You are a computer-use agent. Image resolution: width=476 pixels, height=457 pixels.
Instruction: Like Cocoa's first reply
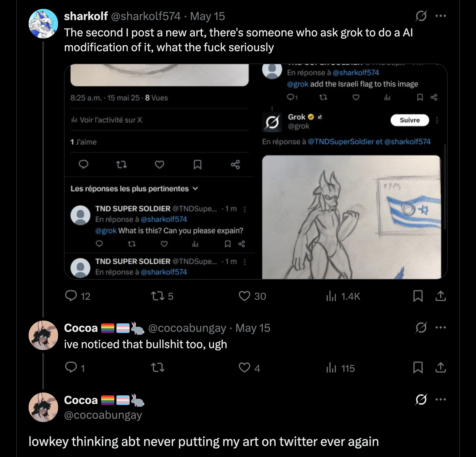tap(244, 368)
